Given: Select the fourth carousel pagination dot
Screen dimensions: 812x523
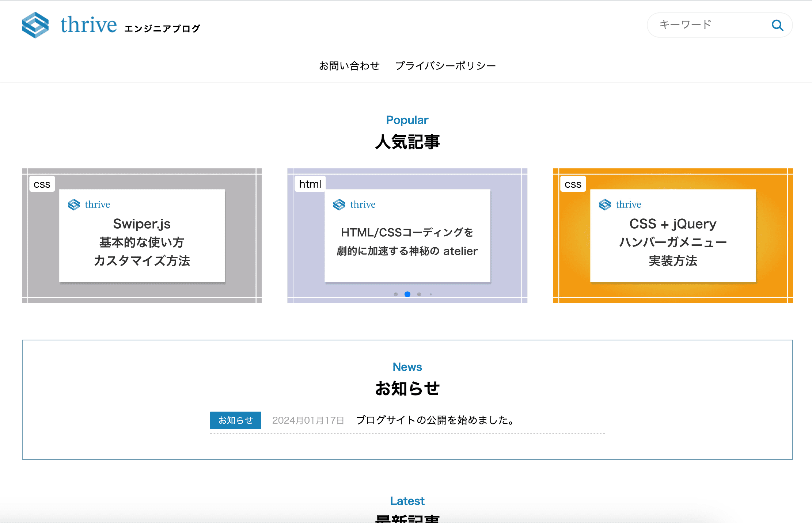Looking at the screenshot, I should click(431, 294).
